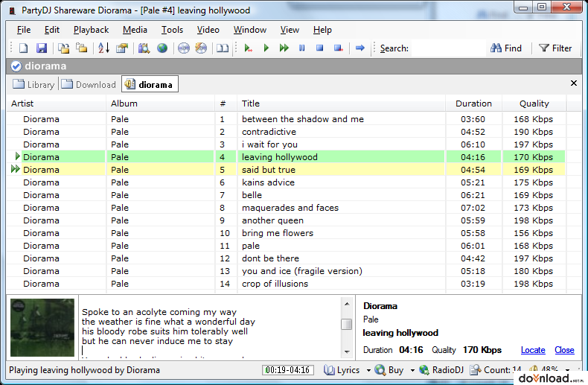Image resolution: width=588 pixels, height=385 pixels.
Task: Click the Filter button
Action: point(555,48)
